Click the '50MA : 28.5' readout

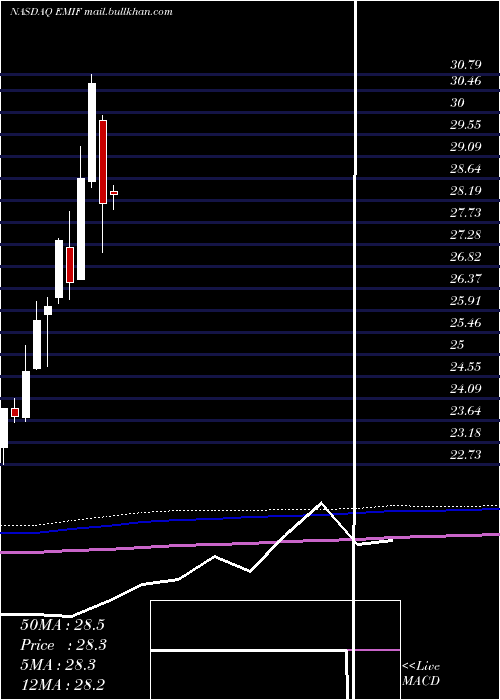pyautogui.click(x=62, y=625)
